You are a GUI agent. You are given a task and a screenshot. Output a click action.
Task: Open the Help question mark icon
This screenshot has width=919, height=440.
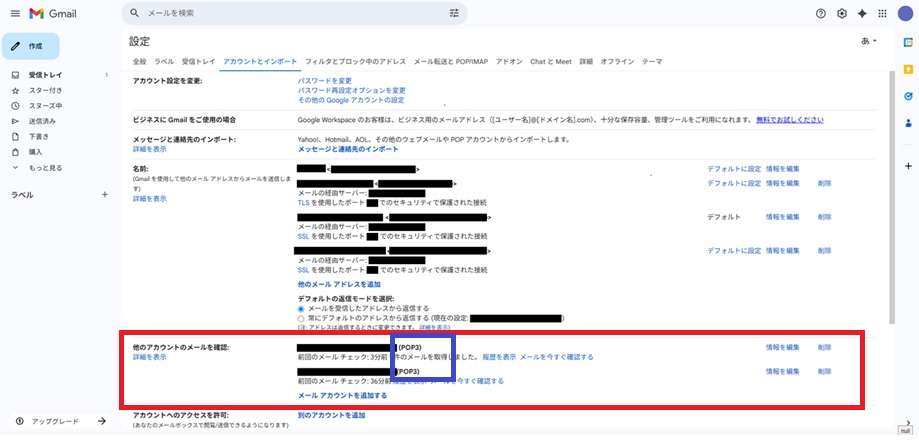tap(821, 13)
